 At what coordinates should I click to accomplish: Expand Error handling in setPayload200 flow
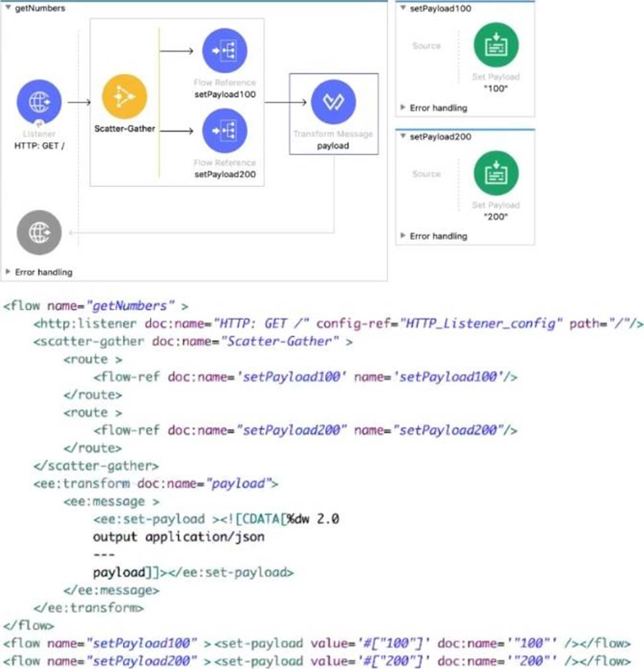403,236
